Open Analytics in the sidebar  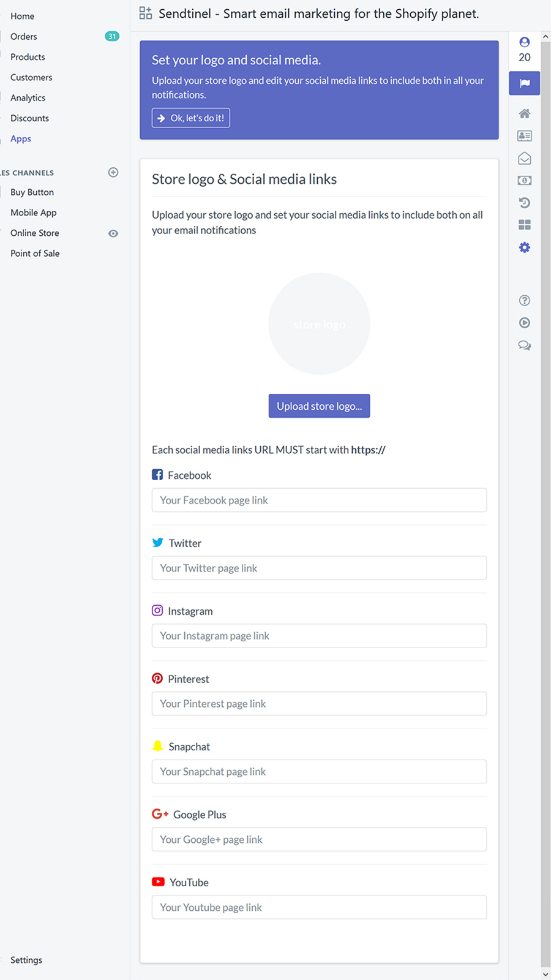pyautogui.click(x=28, y=97)
